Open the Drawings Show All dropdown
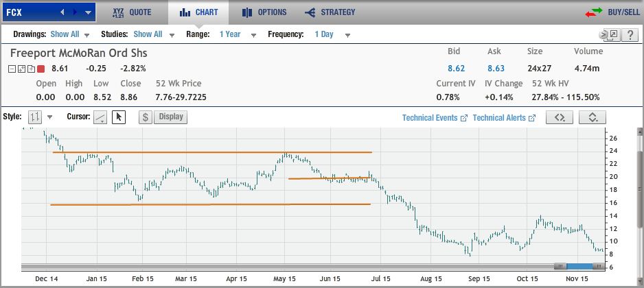 coord(69,34)
